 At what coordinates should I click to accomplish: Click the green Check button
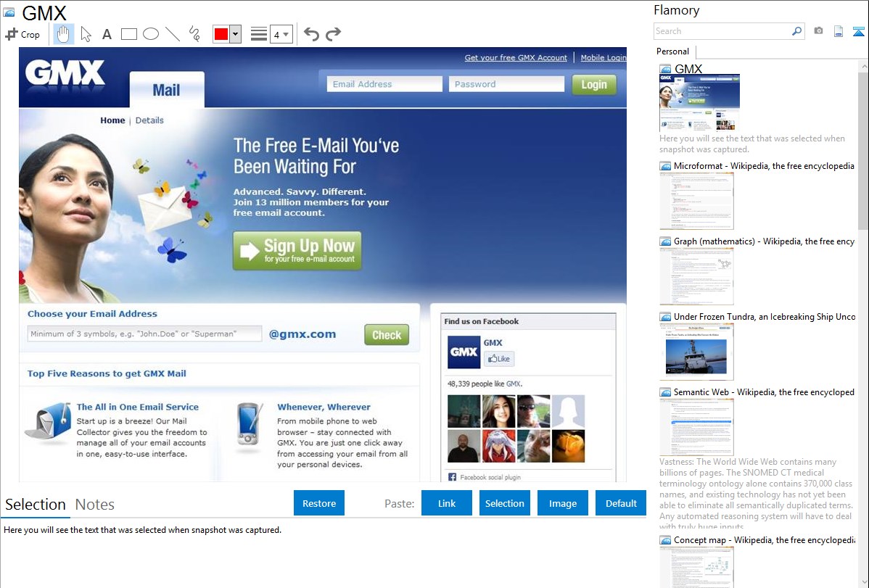point(387,335)
